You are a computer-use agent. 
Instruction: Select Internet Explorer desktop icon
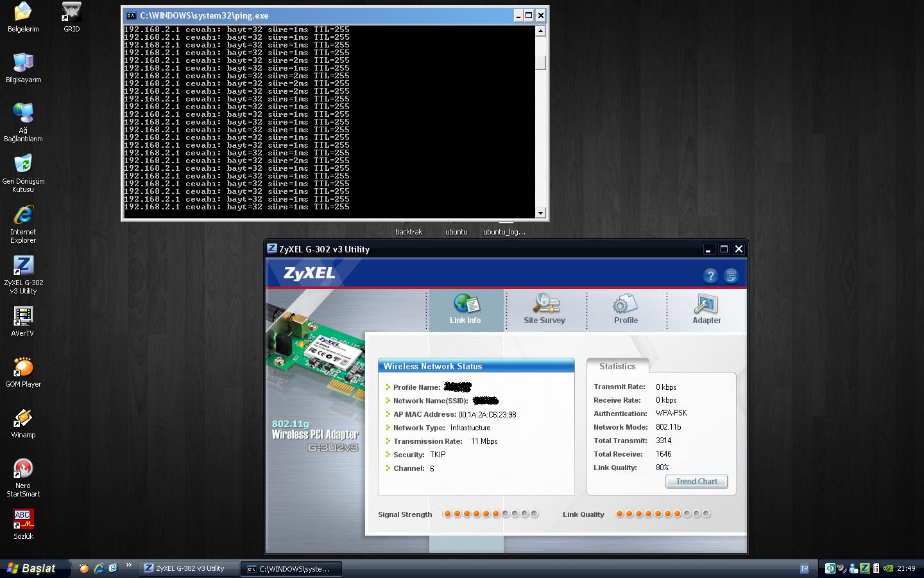point(23,224)
